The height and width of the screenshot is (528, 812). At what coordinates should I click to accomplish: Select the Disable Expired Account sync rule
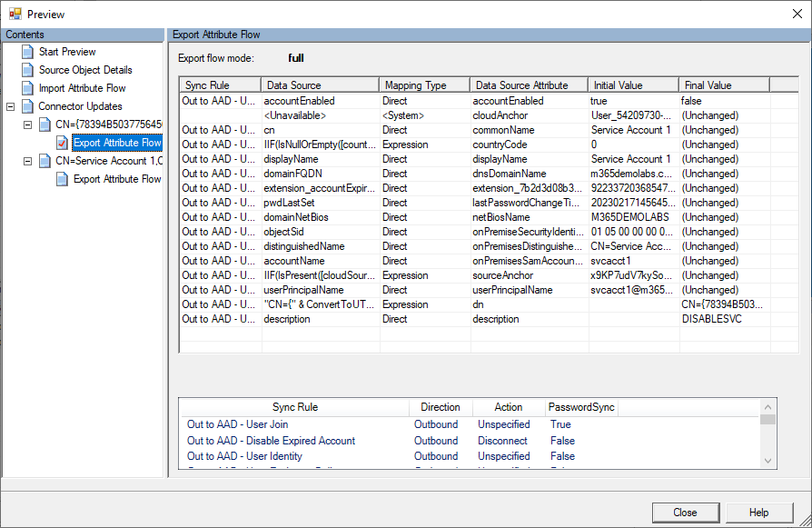[x=271, y=441]
